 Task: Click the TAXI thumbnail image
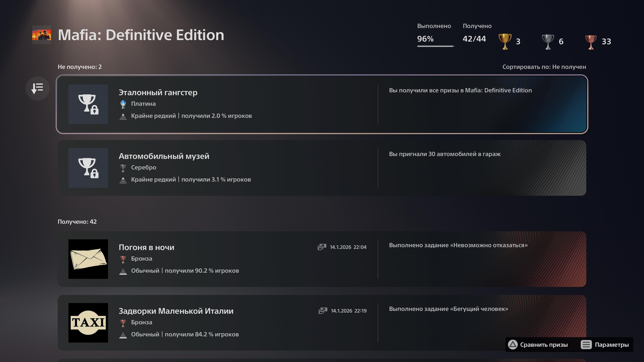click(x=88, y=323)
